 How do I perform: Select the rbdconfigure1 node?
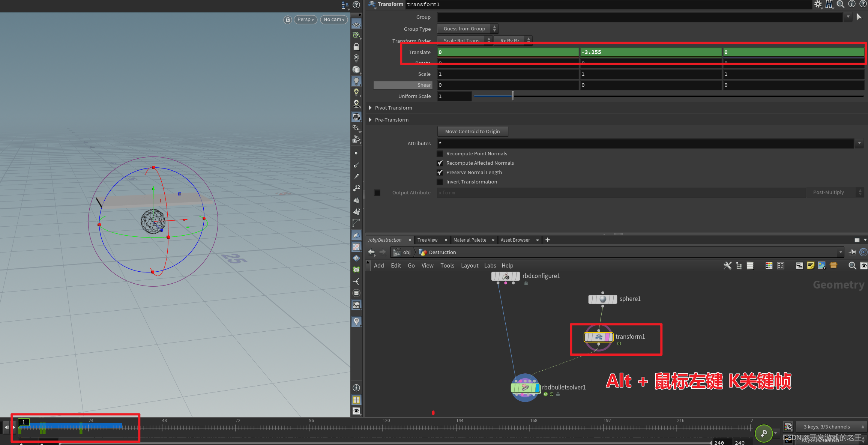505,277
